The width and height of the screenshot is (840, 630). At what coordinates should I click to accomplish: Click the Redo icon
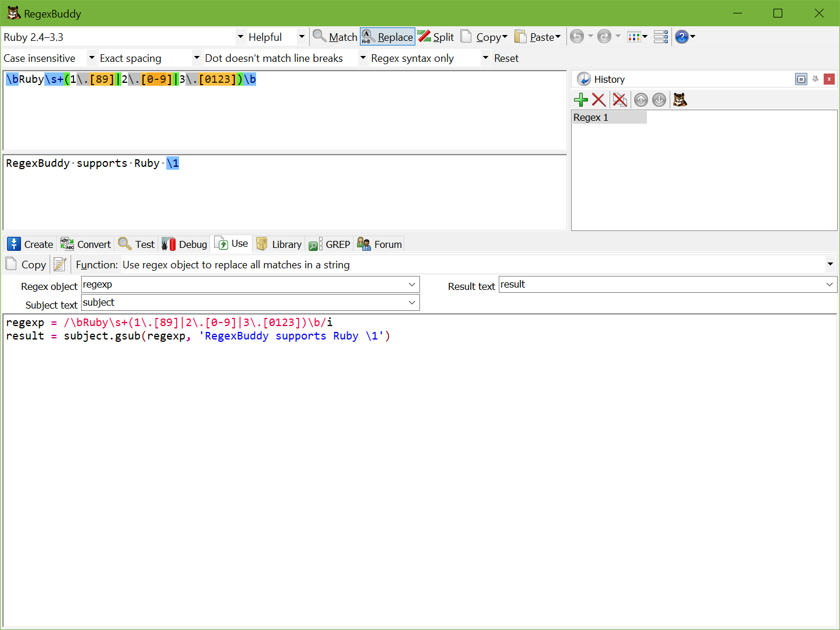pos(604,37)
